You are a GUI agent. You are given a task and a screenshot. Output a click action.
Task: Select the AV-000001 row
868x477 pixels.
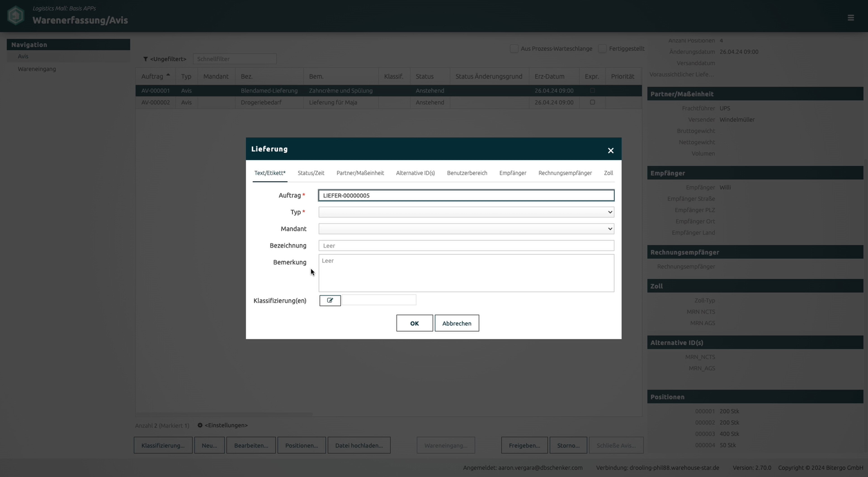[x=389, y=91]
